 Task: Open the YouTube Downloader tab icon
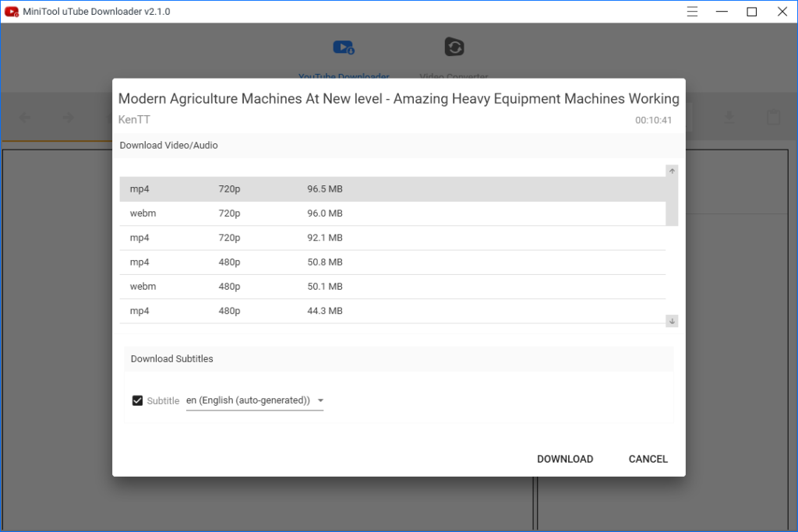point(344,48)
